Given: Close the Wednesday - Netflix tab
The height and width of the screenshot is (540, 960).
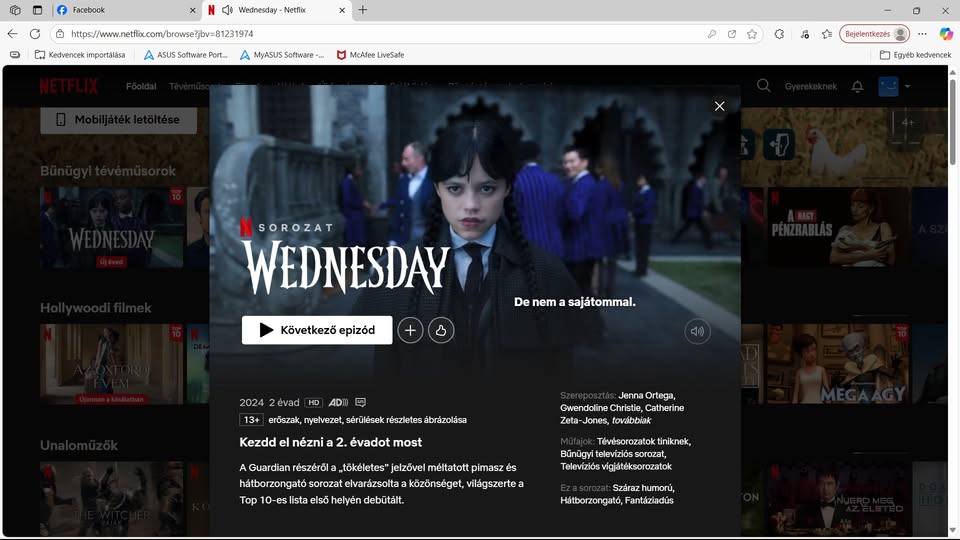Looking at the screenshot, I should click(x=342, y=10).
